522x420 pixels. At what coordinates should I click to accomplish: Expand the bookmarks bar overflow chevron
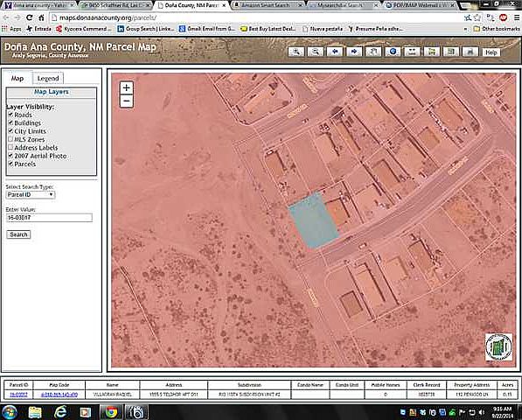pos(465,29)
